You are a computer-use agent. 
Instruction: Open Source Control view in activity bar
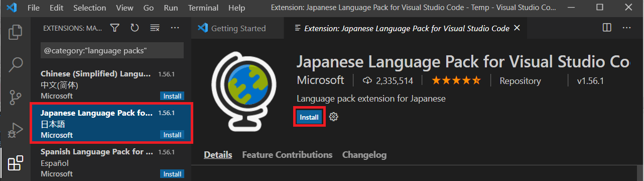click(x=16, y=97)
